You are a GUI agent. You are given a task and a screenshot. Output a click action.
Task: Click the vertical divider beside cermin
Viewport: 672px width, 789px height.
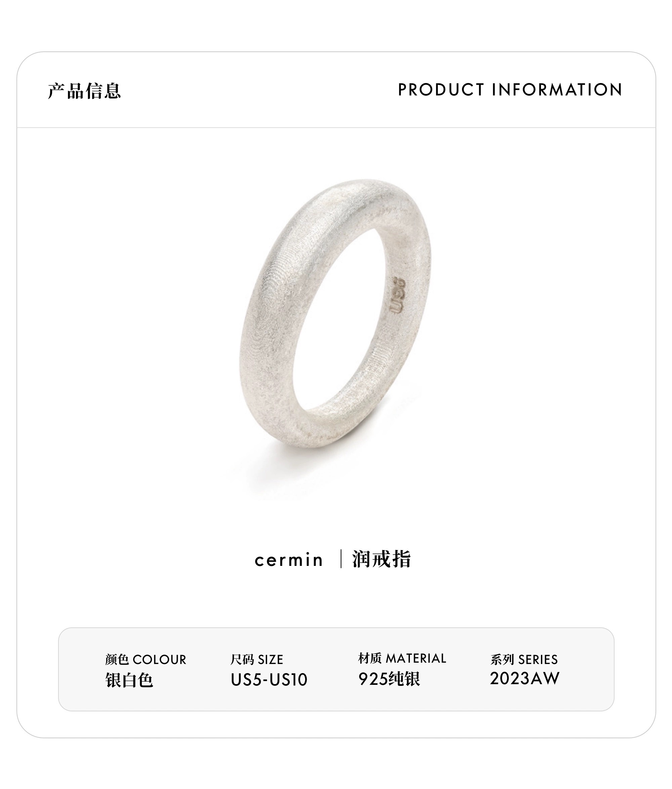[x=341, y=558]
